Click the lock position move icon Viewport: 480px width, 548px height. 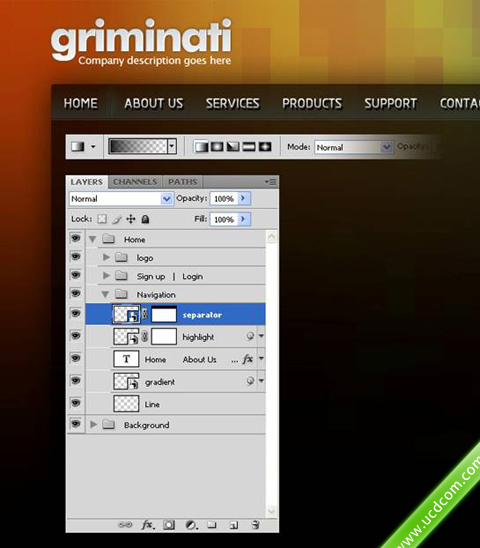tap(131, 219)
